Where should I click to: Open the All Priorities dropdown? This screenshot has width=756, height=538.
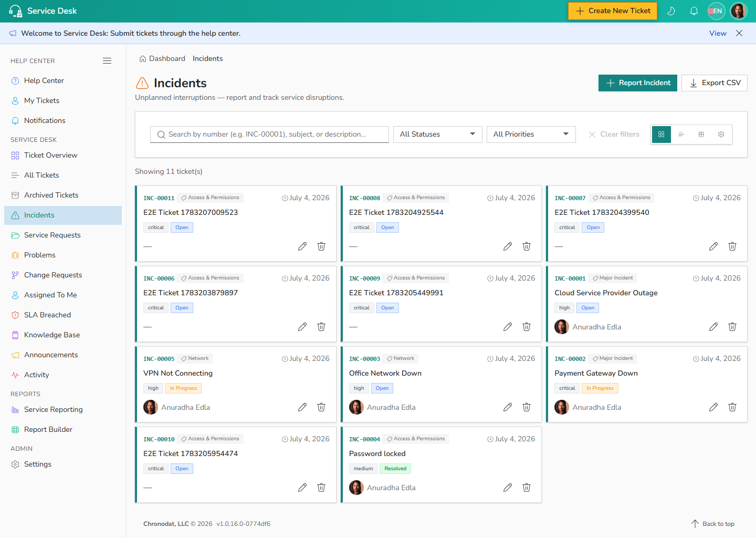(531, 134)
